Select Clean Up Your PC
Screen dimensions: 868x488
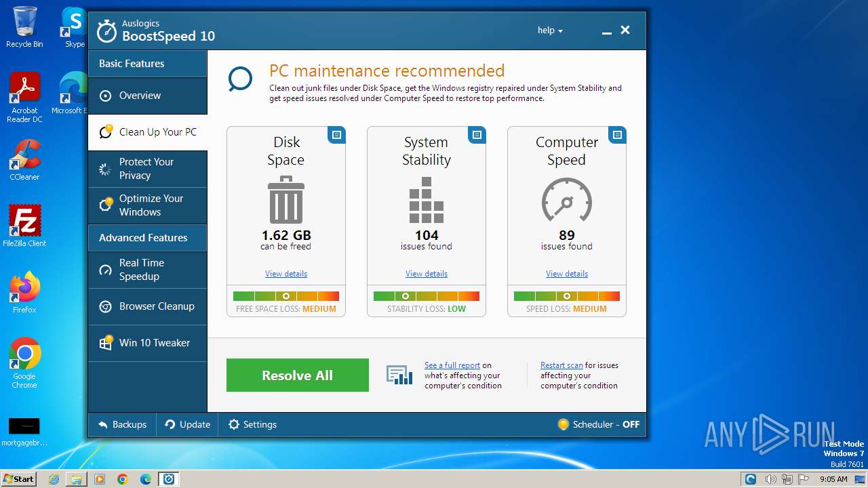coord(147,132)
